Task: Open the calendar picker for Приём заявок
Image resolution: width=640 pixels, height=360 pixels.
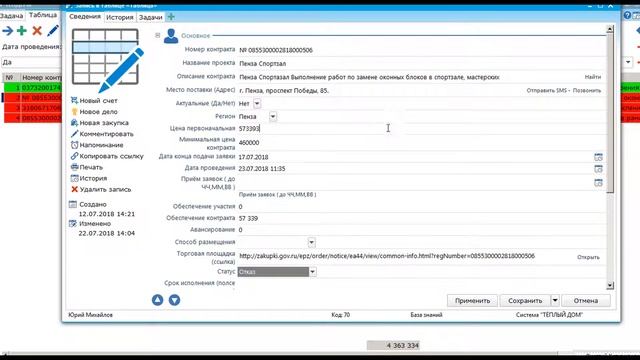Action: [x=598, y=182]
